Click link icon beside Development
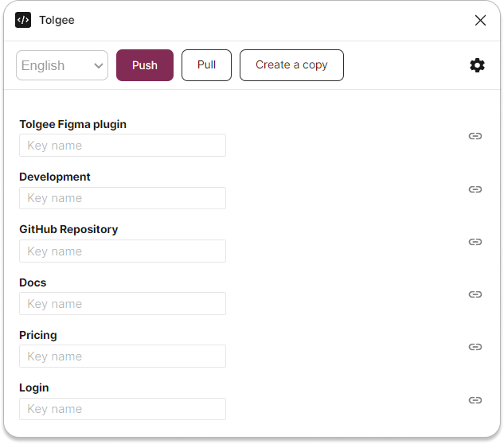The image size is (504, 444). pyautogui.click(x=475, y=189)
